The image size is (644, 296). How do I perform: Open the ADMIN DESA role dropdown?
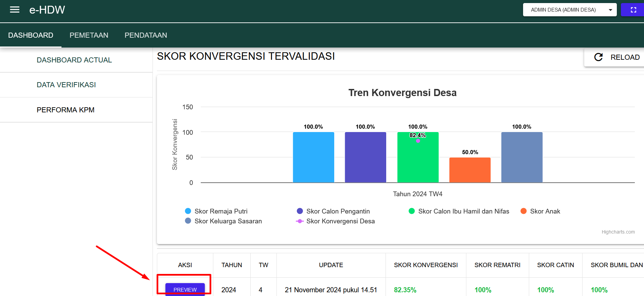(570, 10)
